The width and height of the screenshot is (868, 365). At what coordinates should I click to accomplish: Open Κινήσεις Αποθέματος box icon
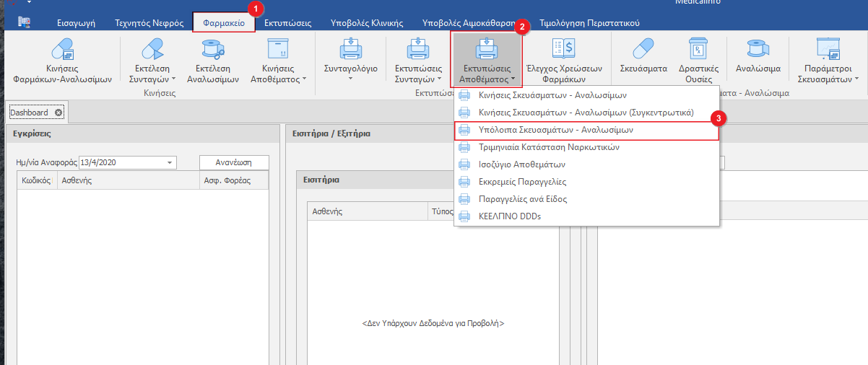coord(278,50)
